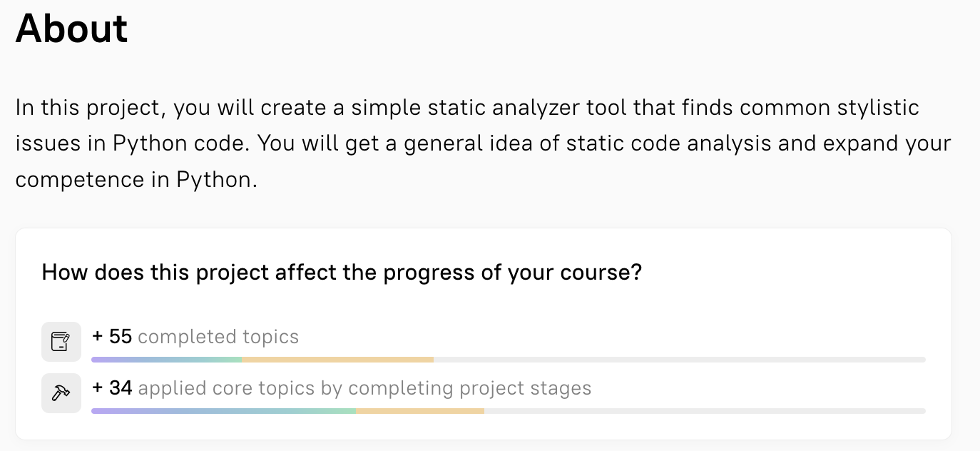Image resolution: width=980 pixels, height=451 pixels.
Task: Click the completed topics notebook icon
Action: coord(61,342)
